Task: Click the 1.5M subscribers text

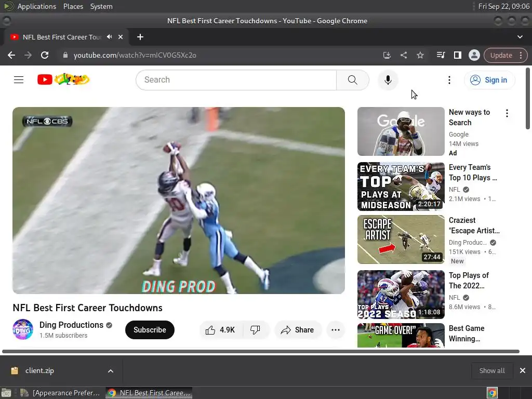Action: click(x=63, y=336)
